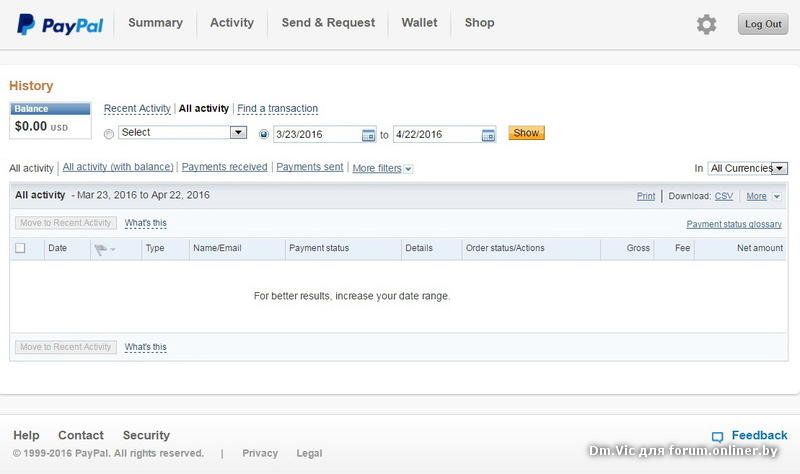This screenshot has width=800, height=474.
Task: Expand the More filters menu
Action: point(382,169)
